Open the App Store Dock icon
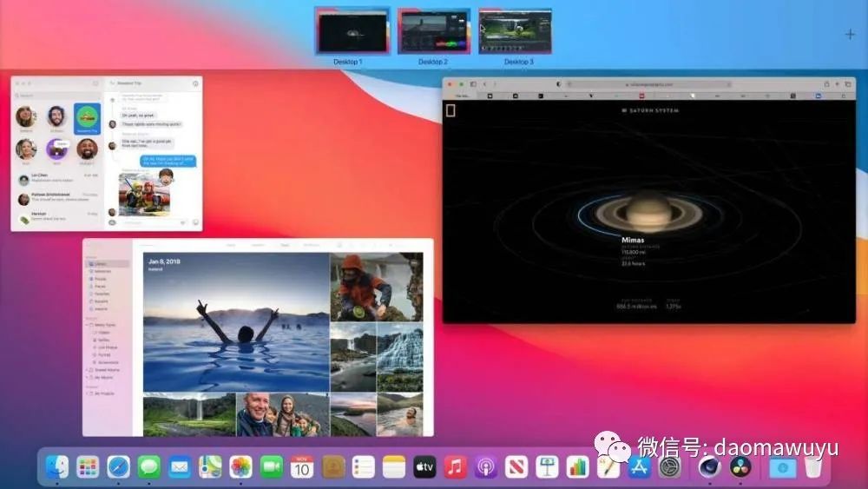The height and width of the screenshot is (489, 868). click(639, 467)
